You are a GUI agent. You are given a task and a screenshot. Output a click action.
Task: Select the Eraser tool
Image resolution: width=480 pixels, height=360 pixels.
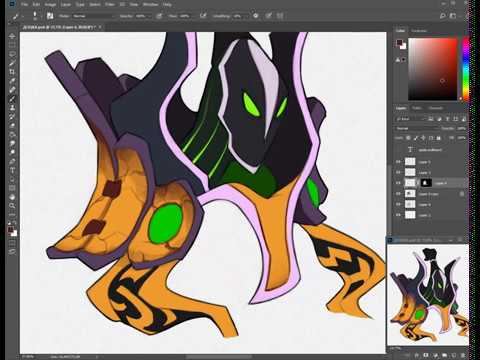click(12, 126)
